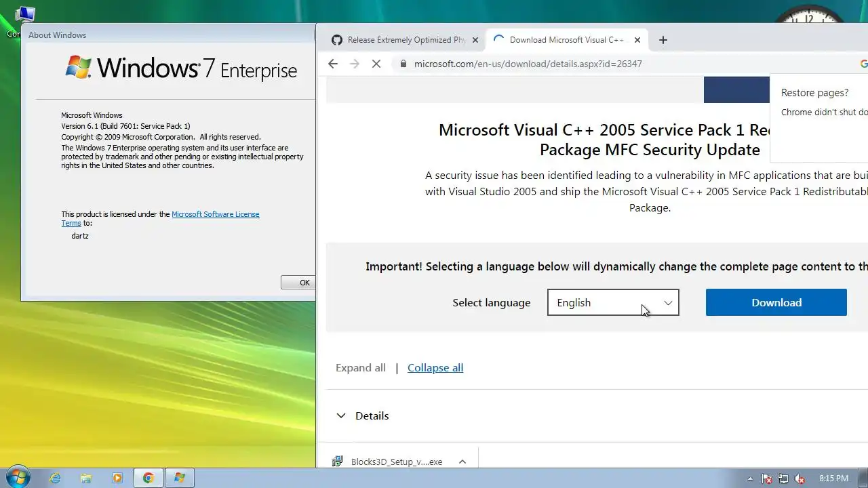Click licensed user name 'dartz'
Screen dimensions: 868x488
click(x=80, y=236)
